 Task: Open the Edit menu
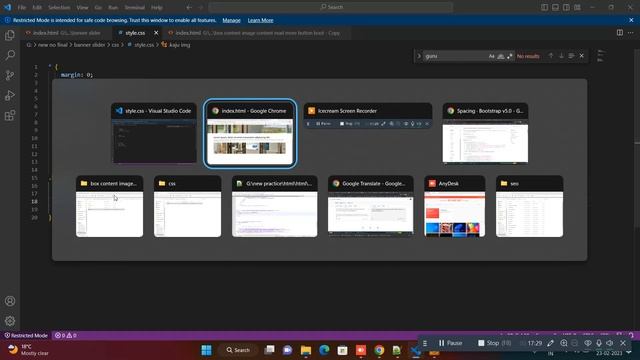click(x=37, y=7)
